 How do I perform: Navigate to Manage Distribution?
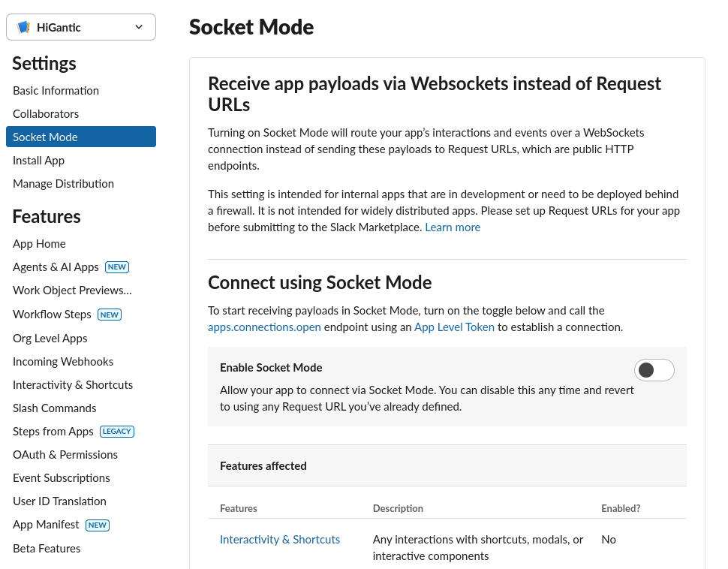[x=63, y=183]
